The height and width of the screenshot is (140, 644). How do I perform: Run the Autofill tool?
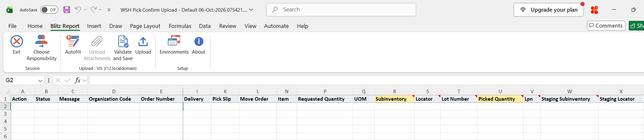[x=73, y=45]
